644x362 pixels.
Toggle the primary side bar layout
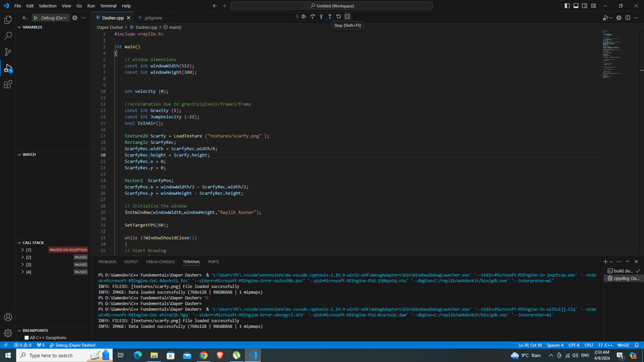point(567,6)
